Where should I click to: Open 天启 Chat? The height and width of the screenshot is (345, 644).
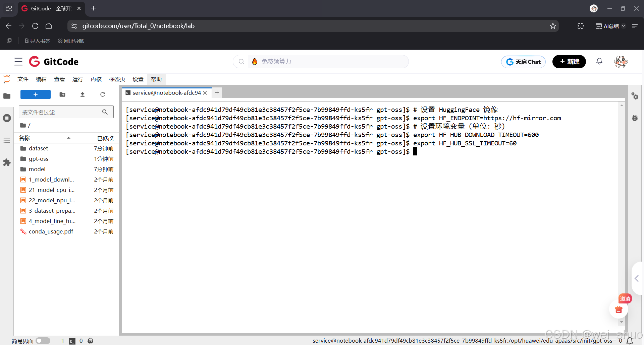(523, 62)
